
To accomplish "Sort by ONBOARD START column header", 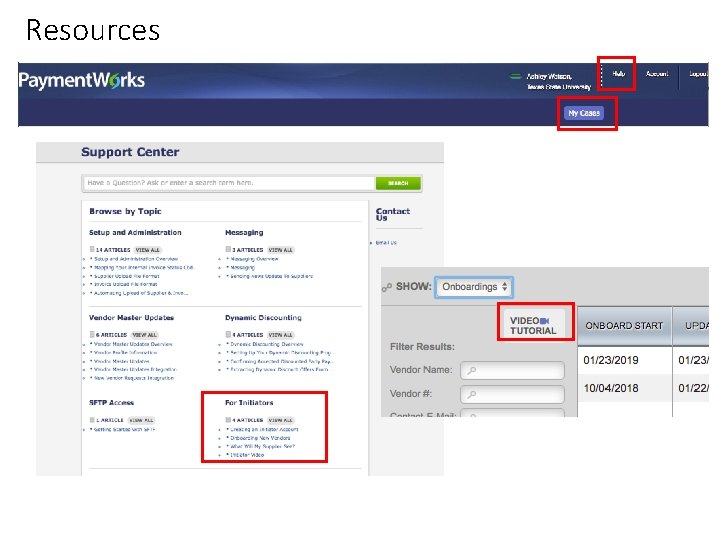I will pos(624,326).
